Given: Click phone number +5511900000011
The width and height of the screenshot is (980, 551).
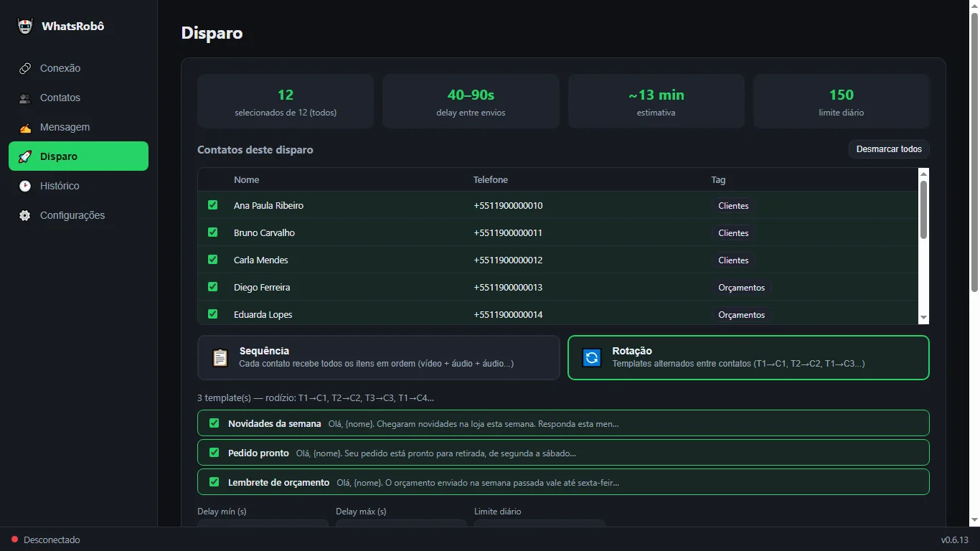Looking at the screenshot, I should 508,233.
